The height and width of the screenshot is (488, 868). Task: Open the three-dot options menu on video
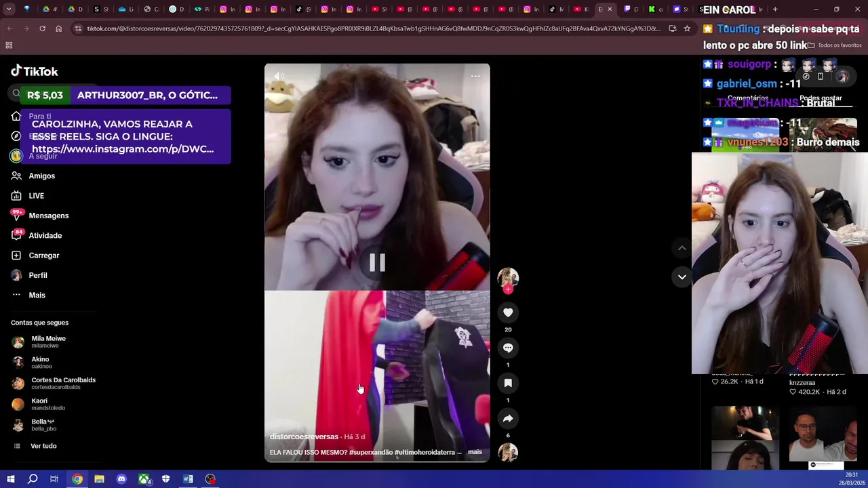click(x=475, y=77)
